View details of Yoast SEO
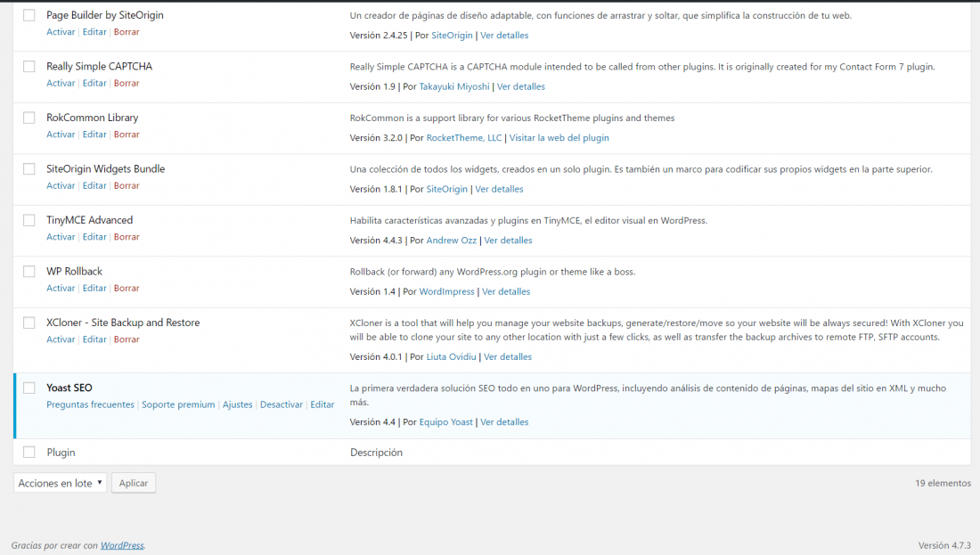Image resolution: width=980 pixels, height=555 pixels. pos(504,422)
